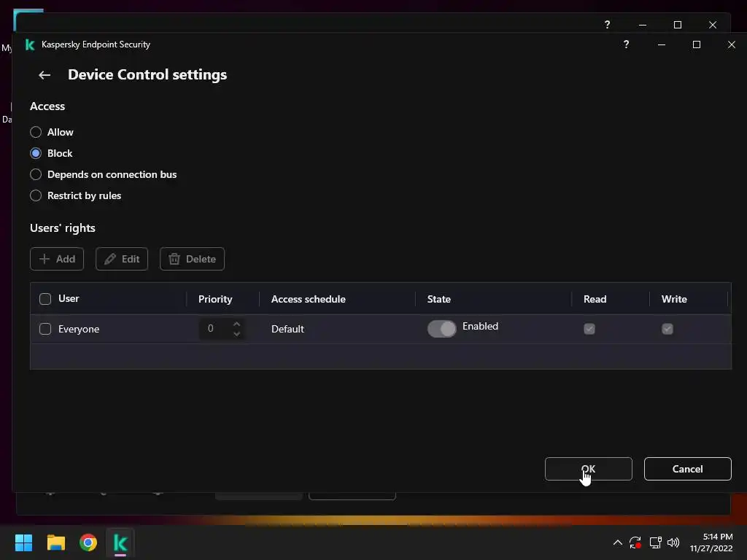Go back using the back arrow
This screenshot has width=747, height=560.
(x=44, y=75)
